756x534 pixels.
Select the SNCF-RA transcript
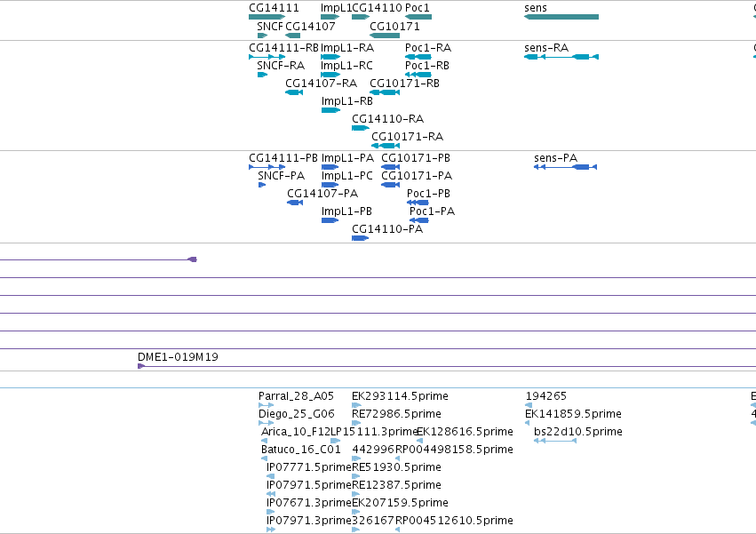(262, 75)
